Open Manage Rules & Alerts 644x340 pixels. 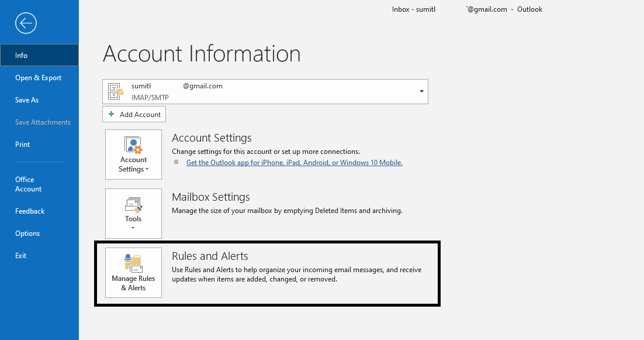(x=133, y=273)
